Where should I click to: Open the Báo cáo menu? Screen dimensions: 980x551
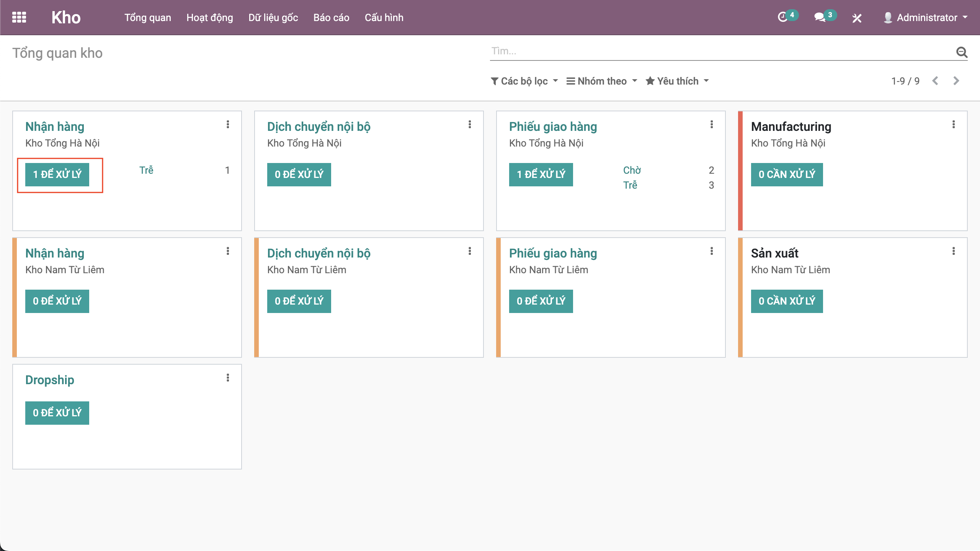coord(331,18)
